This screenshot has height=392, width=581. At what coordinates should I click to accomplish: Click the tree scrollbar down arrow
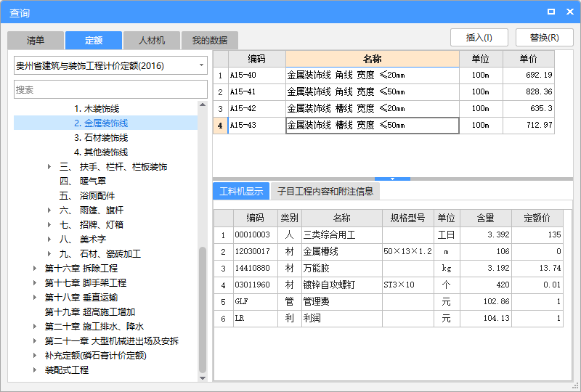[203, 378]
